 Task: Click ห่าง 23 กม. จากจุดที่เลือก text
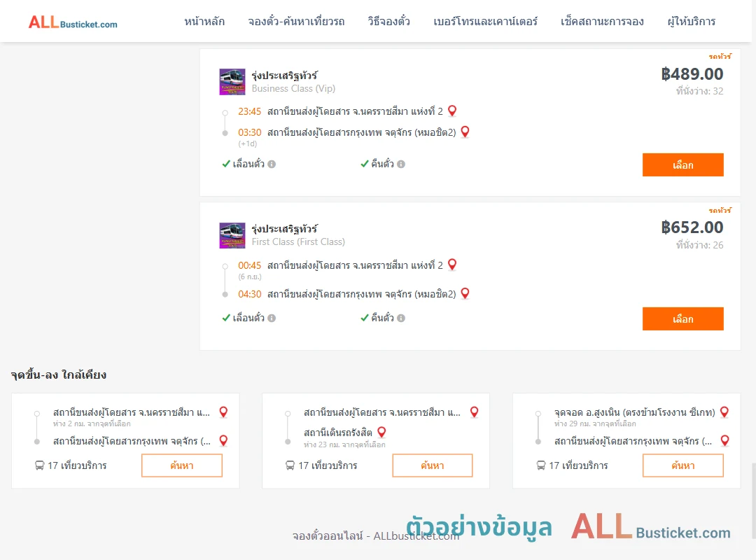point(344,444)
